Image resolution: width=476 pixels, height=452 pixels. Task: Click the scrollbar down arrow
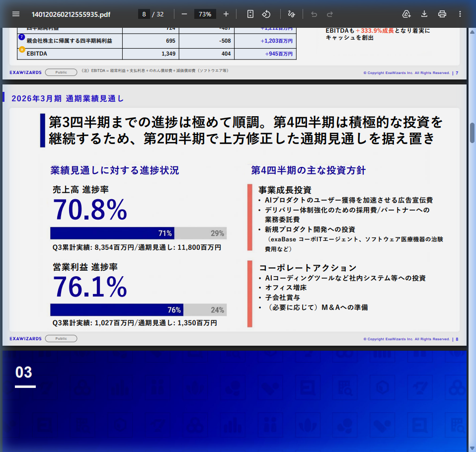click(471, 446)
